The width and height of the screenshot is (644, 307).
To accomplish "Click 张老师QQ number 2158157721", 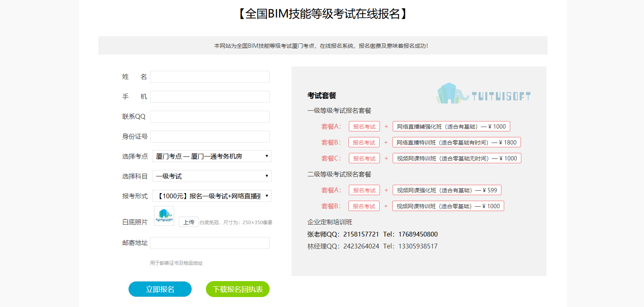I will pyautogui.click(x=361, y=234).
